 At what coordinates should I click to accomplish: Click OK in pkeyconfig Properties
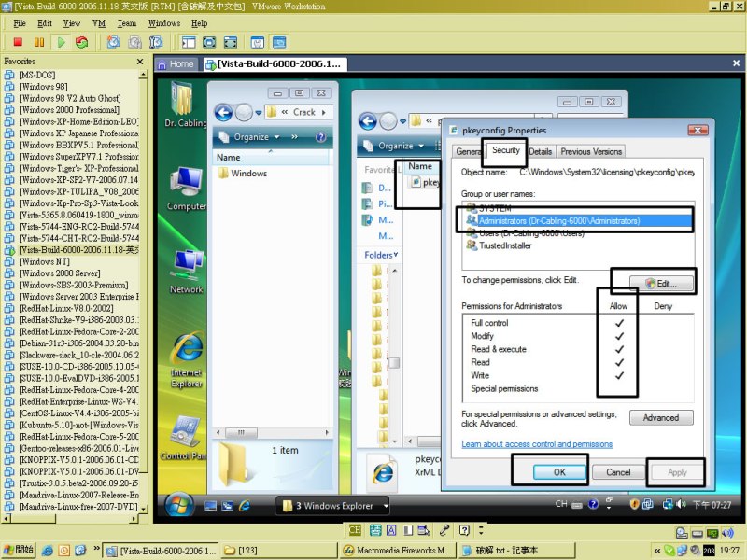click(x=559, y=472)
